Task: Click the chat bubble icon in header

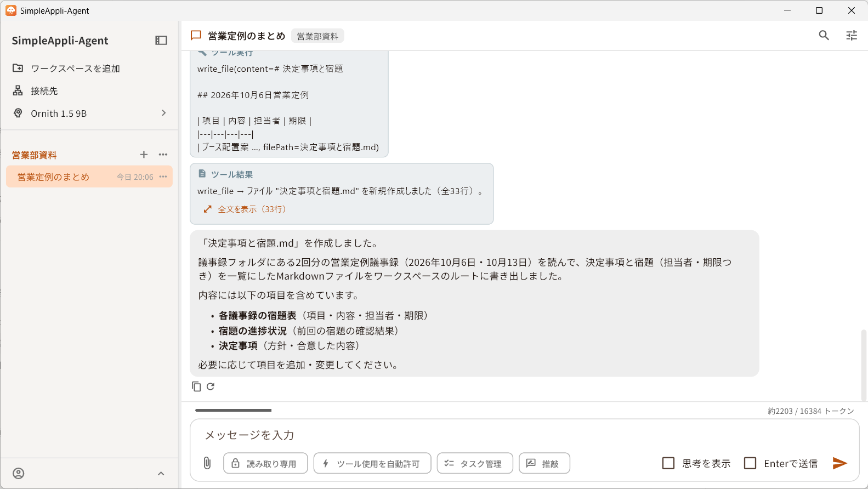Action: click(196, 36)
